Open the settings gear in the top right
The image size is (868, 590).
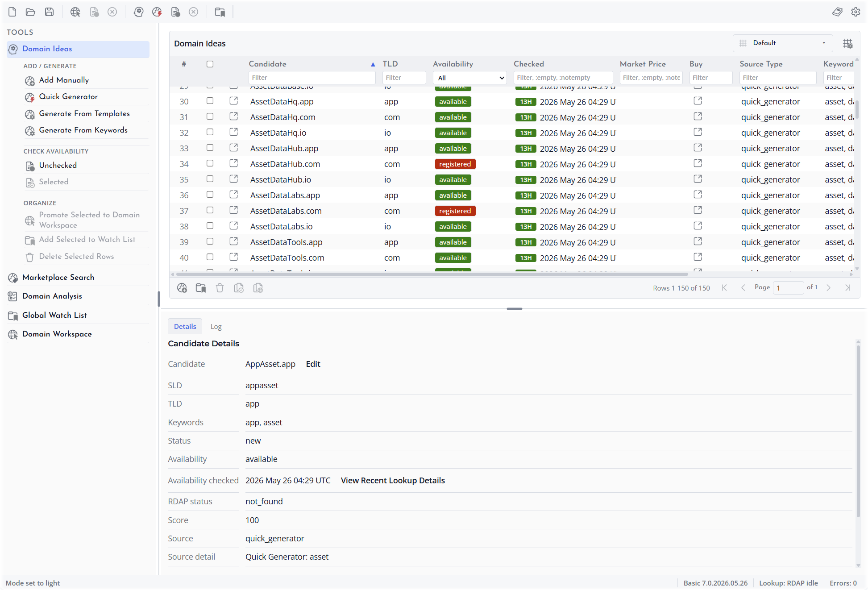click(x=856, y=12)
